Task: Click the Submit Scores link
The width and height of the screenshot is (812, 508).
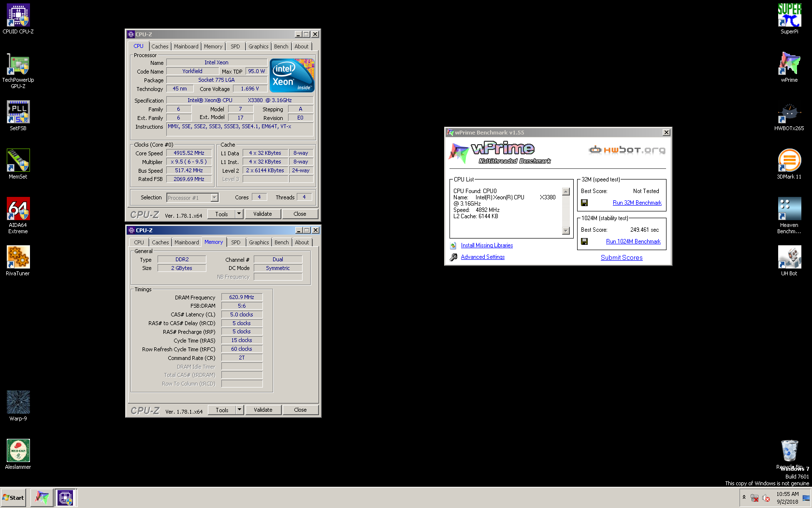Action: [x=622, y=257]
